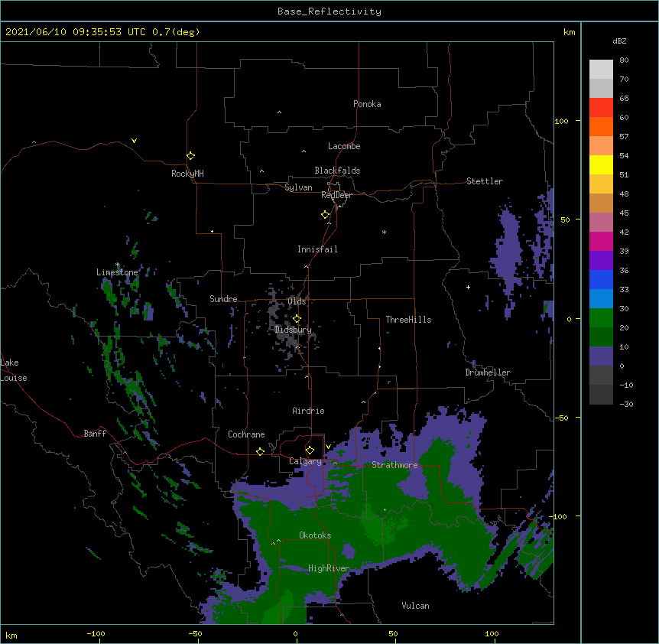Click the dBZ legend heading
The width and height of the screenshot is (659, 644).
(x=619, y=41)
